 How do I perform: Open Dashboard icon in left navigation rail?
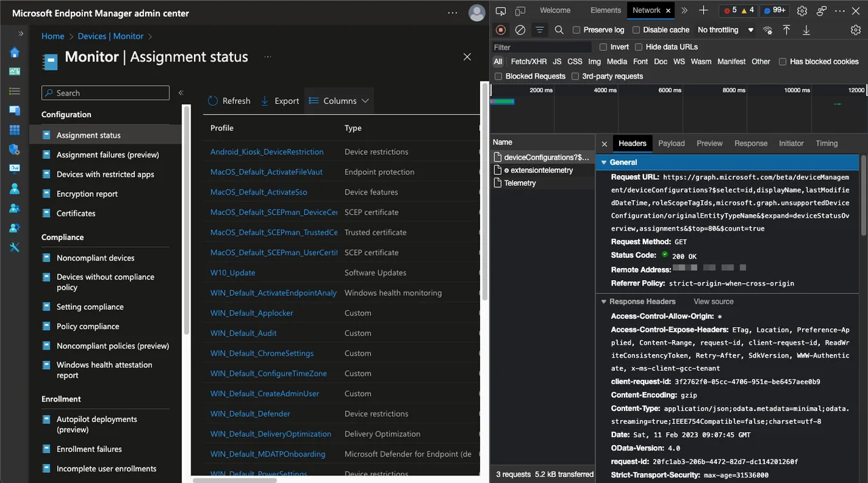click(14, 72)
